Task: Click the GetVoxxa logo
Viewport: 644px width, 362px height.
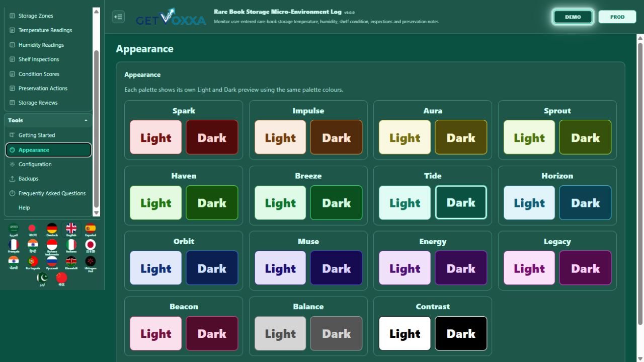Action: tap(171, 17)
